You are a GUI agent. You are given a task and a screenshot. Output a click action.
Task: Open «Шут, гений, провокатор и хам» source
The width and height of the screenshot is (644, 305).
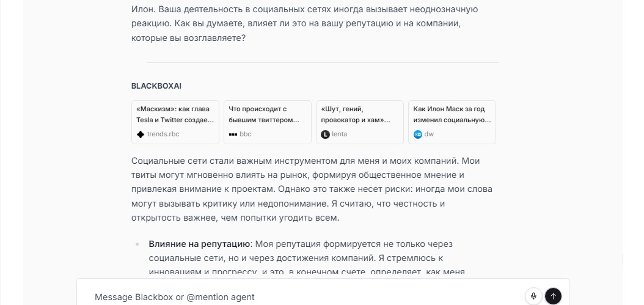[359, 114]
